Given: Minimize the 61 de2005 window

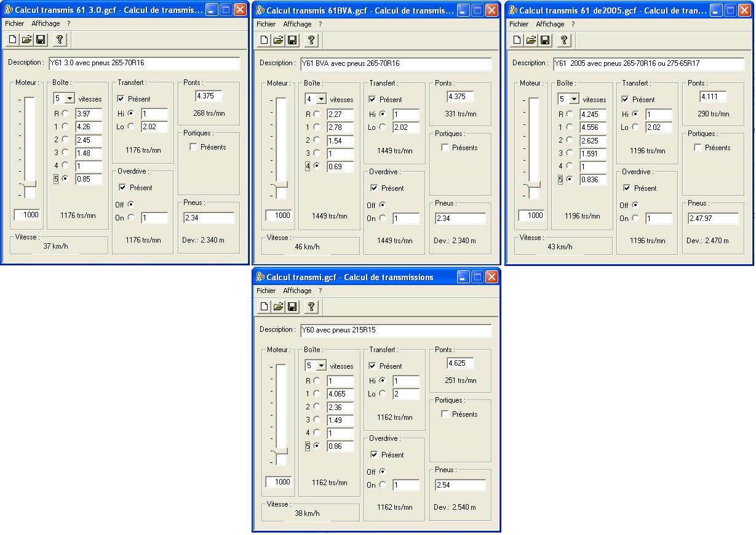Looking at the screenshot, I should pos(716,10).
